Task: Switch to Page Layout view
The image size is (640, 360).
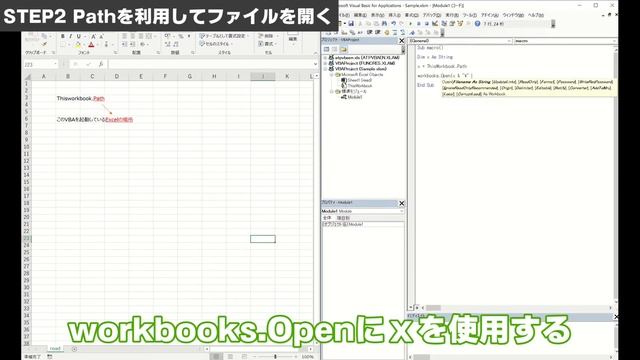Action: click(230, 356)
